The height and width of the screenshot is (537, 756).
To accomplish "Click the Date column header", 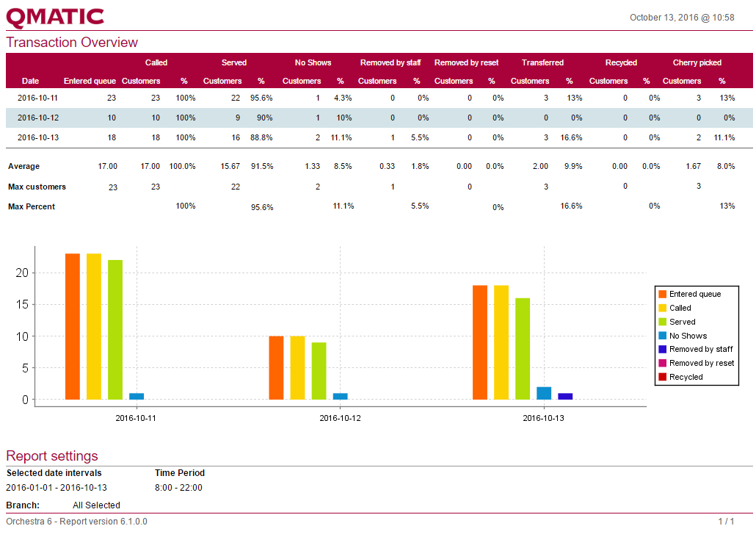I will [x=30, y=81].
